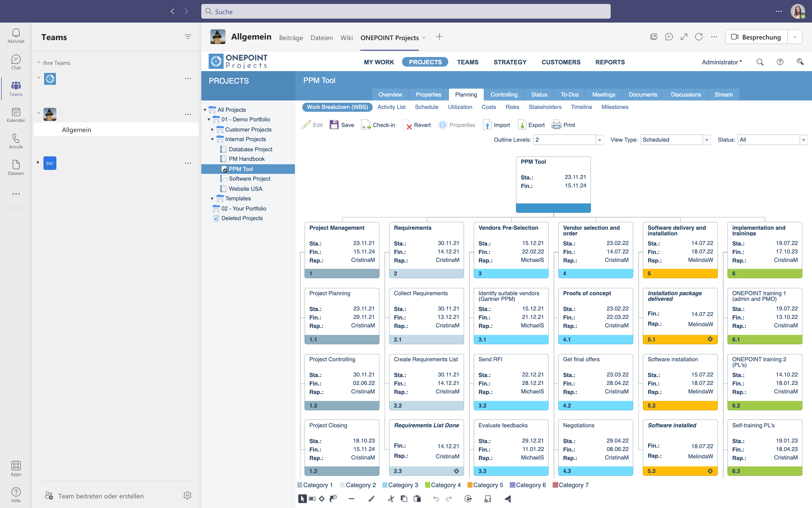The height and width of the screenshot is (508, 812).
Task: Open Kalender in Teams sidebar
Action: coord(16,115)
